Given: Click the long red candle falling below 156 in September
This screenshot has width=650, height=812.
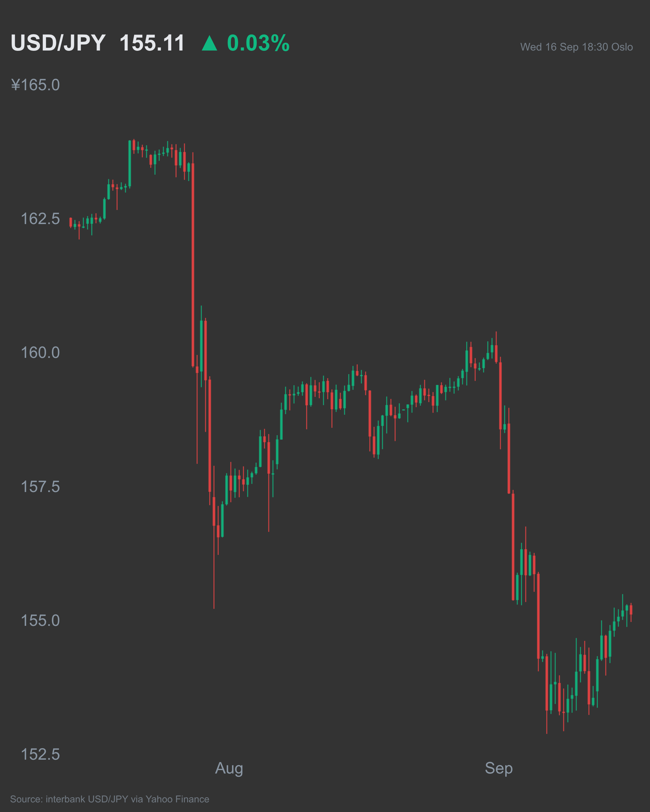Looking at the screenshot, I should [x=513, y=546].
